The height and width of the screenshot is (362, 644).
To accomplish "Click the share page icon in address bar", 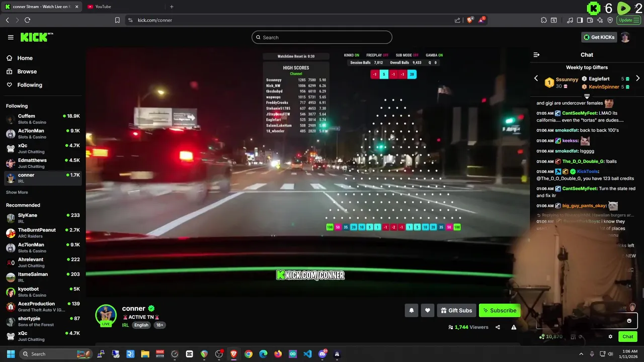I will tap(457, 20).
